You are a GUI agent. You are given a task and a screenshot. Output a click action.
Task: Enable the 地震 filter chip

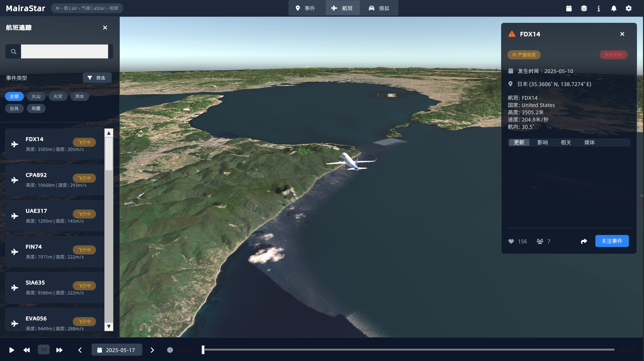click(x=36, y=109)
